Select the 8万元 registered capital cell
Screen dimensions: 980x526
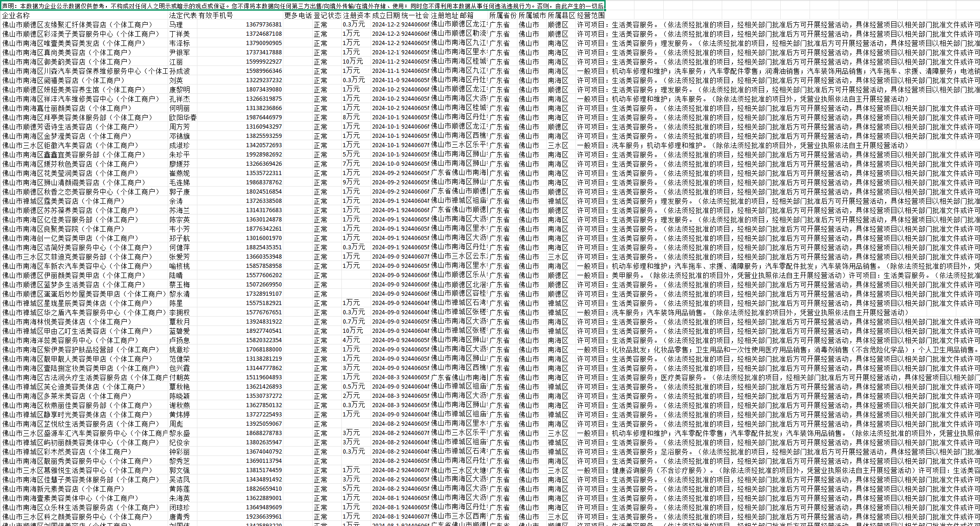click(351, 117)
